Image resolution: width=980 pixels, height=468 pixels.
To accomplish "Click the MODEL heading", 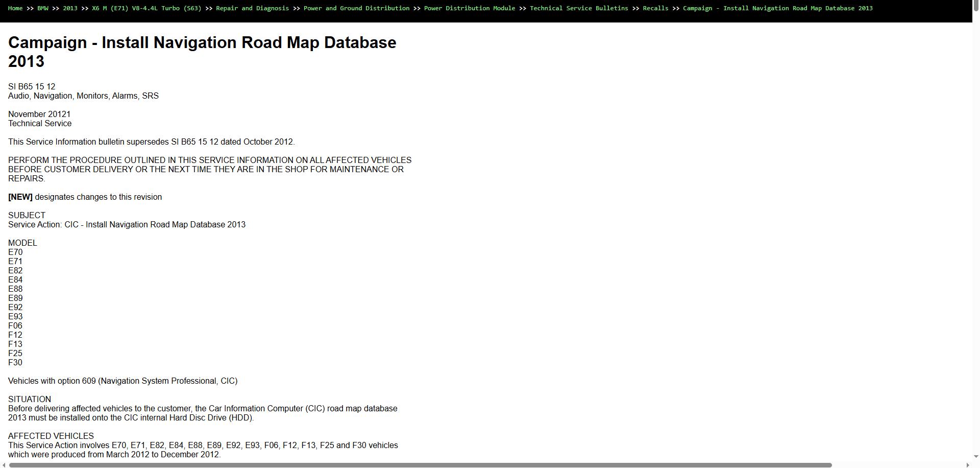I will click(22, 243).
